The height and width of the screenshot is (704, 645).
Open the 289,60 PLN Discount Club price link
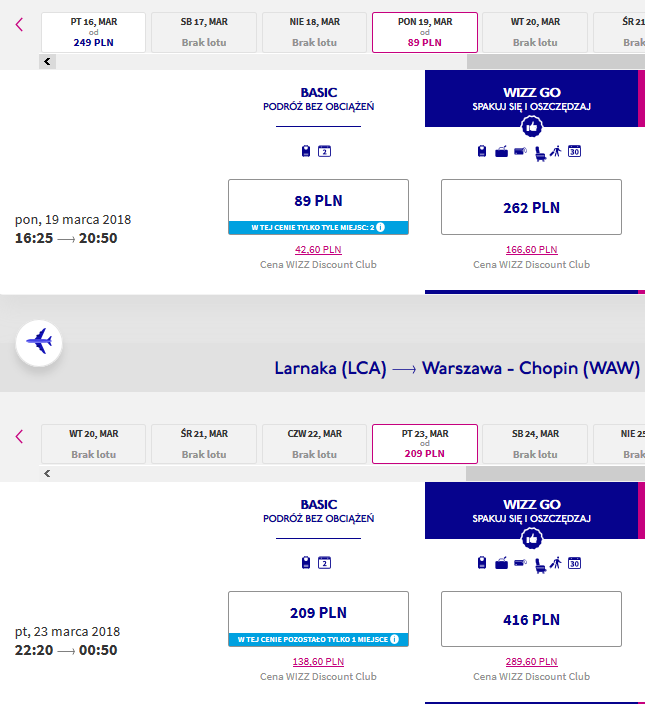click(x=531, y=661)
